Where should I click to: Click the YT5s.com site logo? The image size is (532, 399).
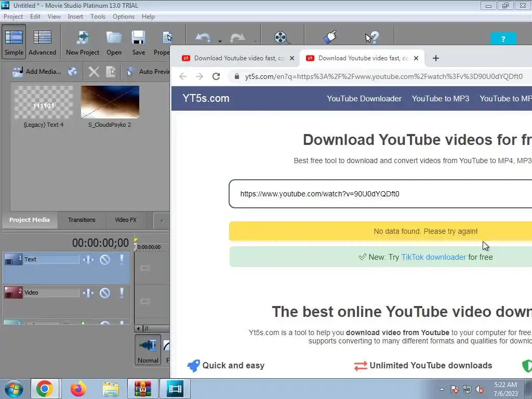[206, 98]
